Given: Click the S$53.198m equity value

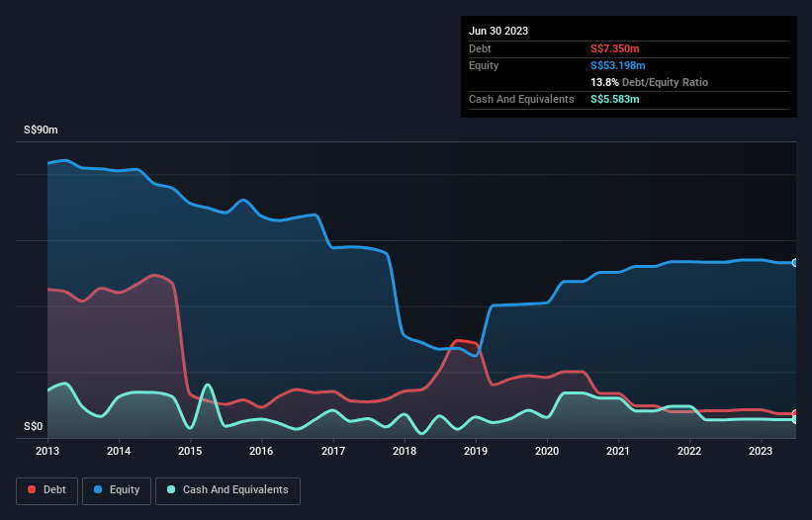Looking at the screenshot, I should [x=618, y=65].
